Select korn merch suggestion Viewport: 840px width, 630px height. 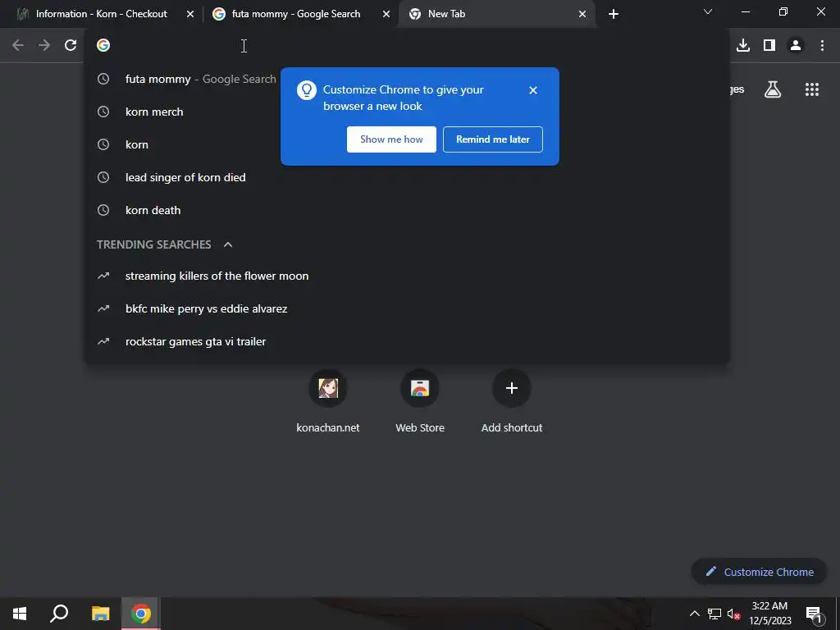(407, 112)
